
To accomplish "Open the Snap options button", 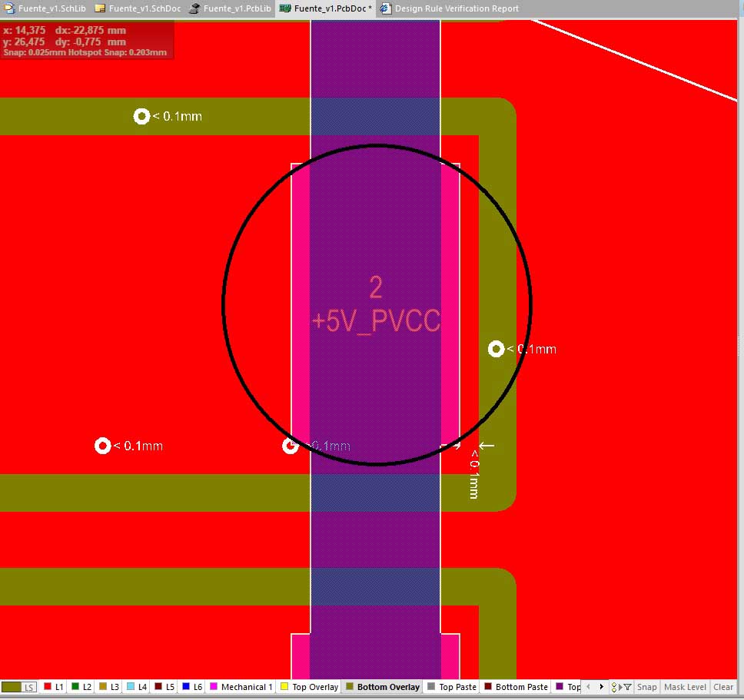I will 647,687.
